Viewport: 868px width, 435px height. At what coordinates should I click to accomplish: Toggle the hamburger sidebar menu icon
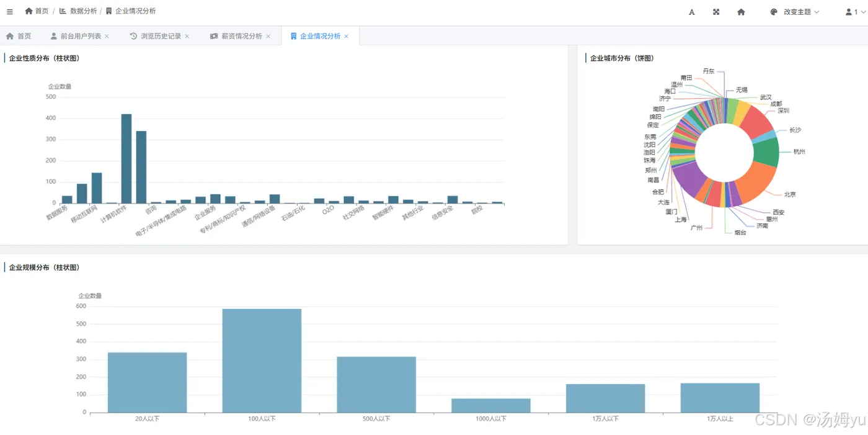point(10,12)
